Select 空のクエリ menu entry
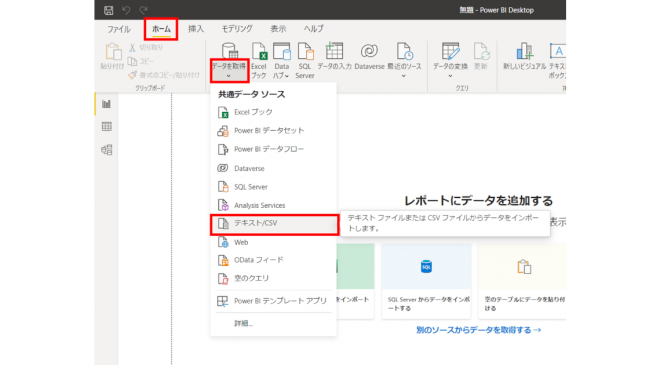Viewport: 660px width, 365px height. 273,278
